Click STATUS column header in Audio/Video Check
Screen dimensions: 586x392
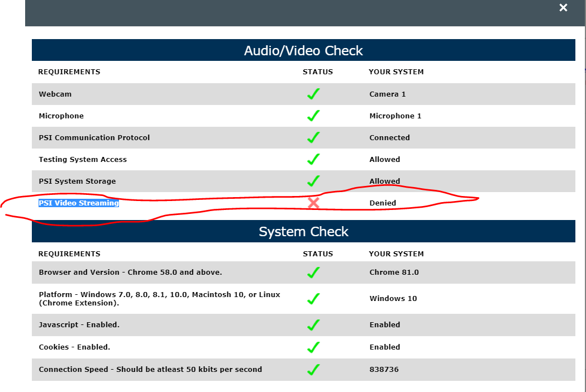point(318,71)
